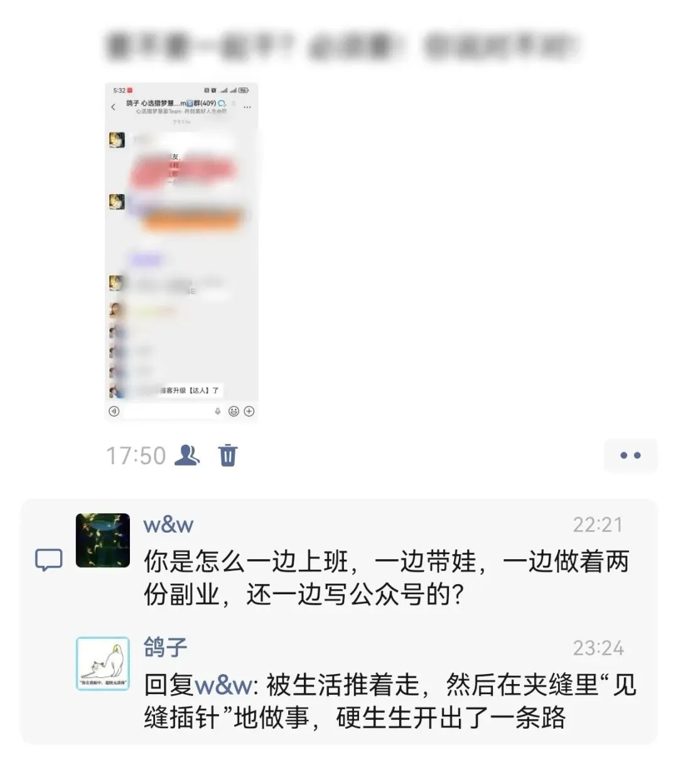Tap the 鸽子 commenter name

tap(166, 647)
